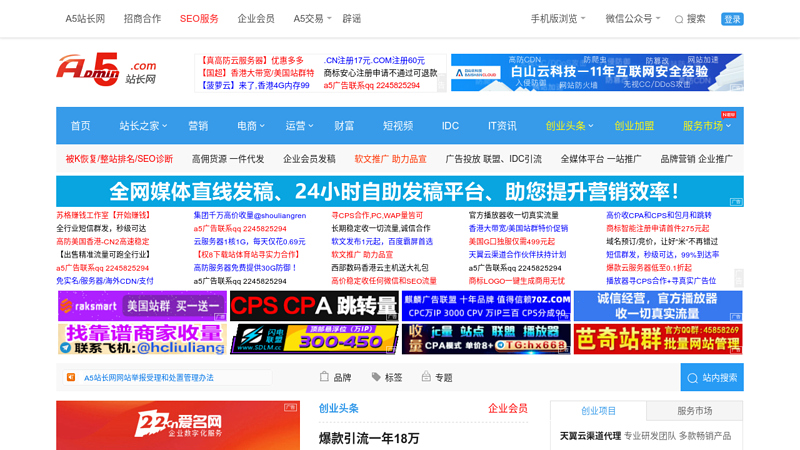Open the 白山云科技 banner ad
Viewport: 800px width, 450px height.
click(597, 72)
